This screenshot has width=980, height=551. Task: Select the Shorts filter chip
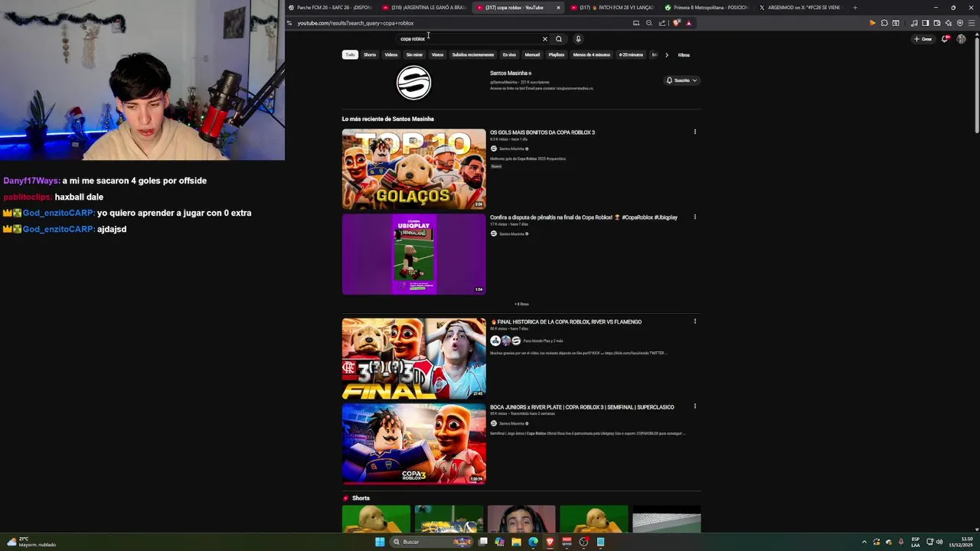(370, 55)
